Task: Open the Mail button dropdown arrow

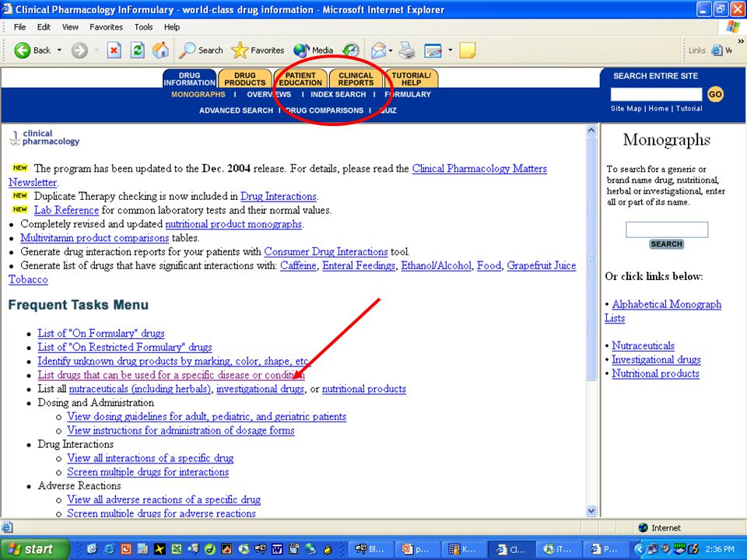Action: (x=391, y=50)
